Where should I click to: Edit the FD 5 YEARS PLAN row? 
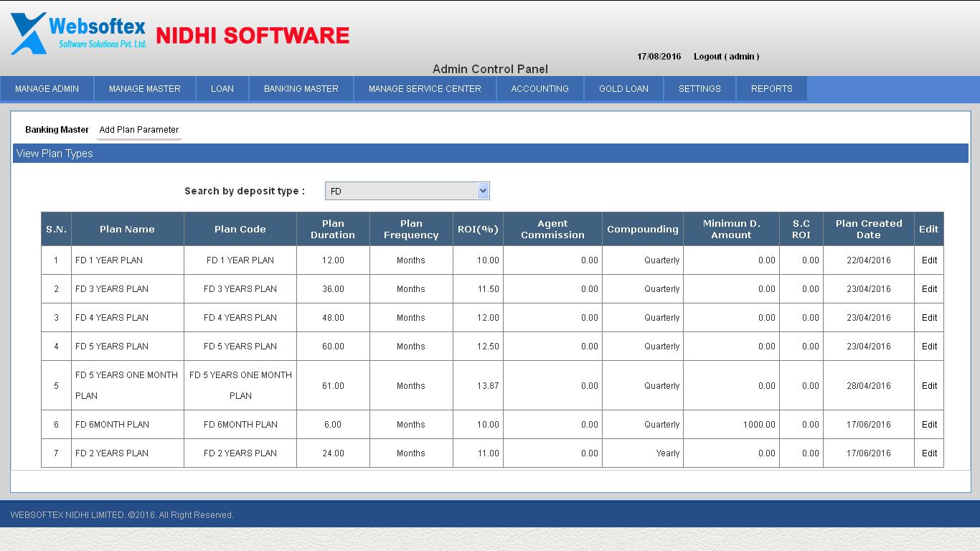tap(929, 347)
